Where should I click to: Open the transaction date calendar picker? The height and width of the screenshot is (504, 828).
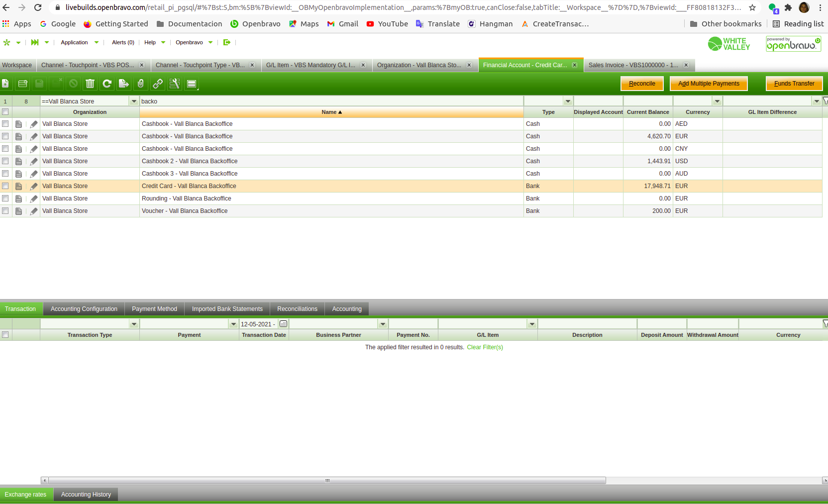tap(283, 324)
